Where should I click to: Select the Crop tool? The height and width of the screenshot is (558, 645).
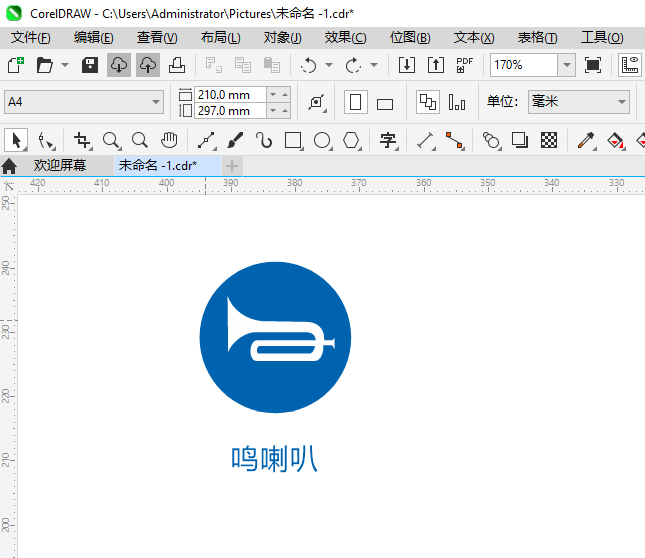[x=82, y=141]
